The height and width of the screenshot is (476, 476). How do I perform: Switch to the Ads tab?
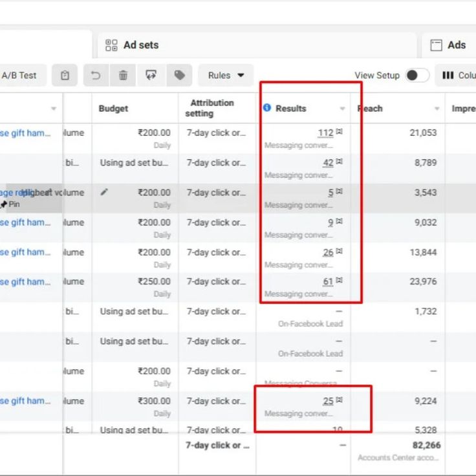tap(456, 45)
